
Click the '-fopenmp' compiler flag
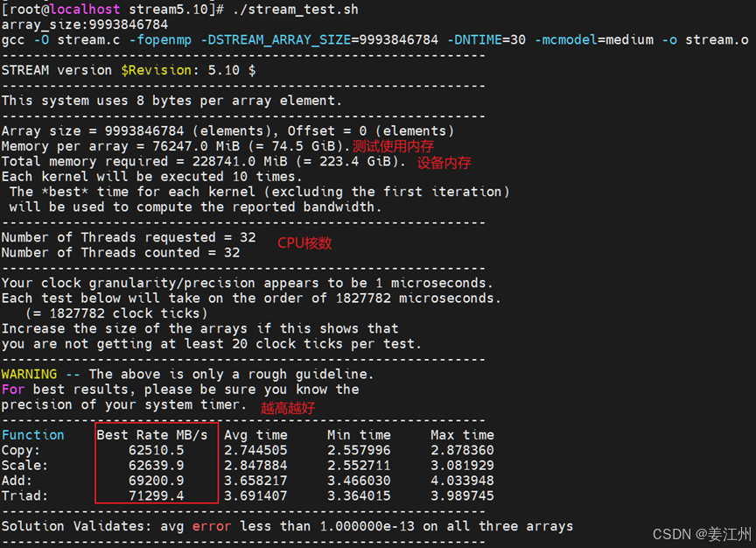click(160, 40)
